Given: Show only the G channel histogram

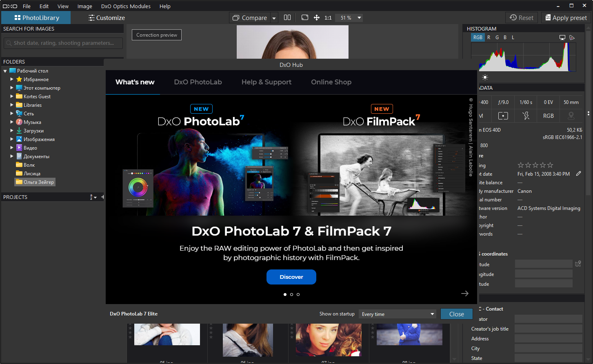Looking at the screenshot, I should 497,38.
